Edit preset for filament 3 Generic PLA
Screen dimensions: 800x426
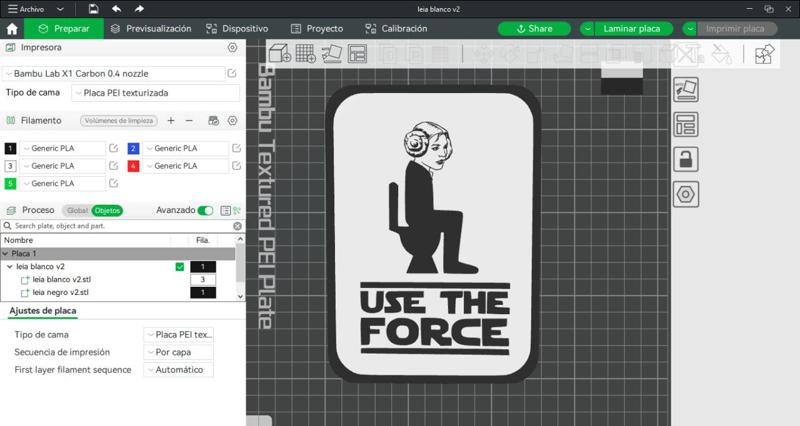click(x=113, y=166)
